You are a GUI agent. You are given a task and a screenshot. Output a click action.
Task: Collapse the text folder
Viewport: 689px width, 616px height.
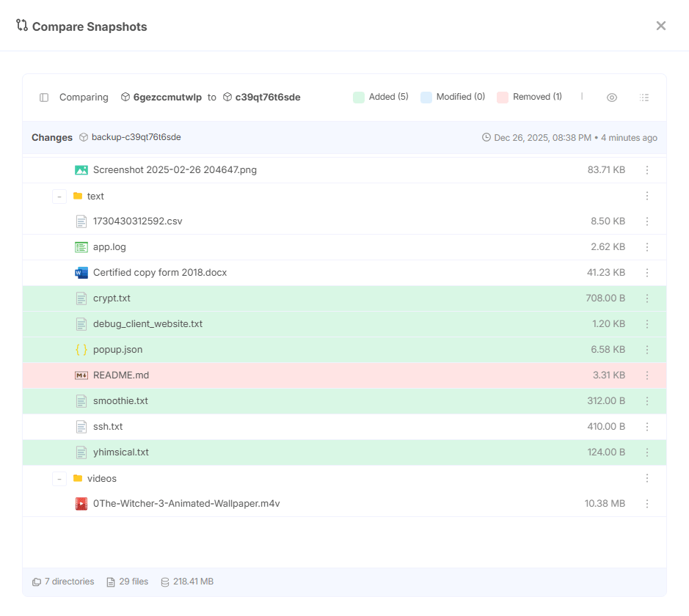(59, 197)
